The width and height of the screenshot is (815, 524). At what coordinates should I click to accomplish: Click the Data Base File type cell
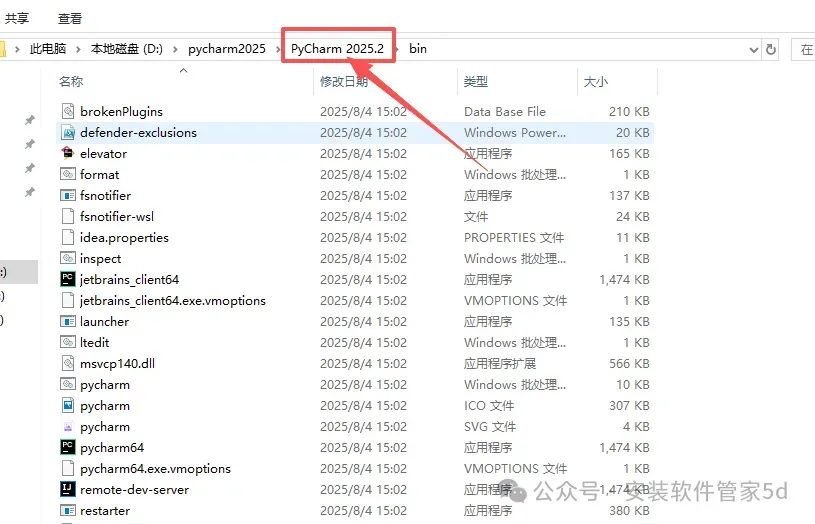[505, 111]
